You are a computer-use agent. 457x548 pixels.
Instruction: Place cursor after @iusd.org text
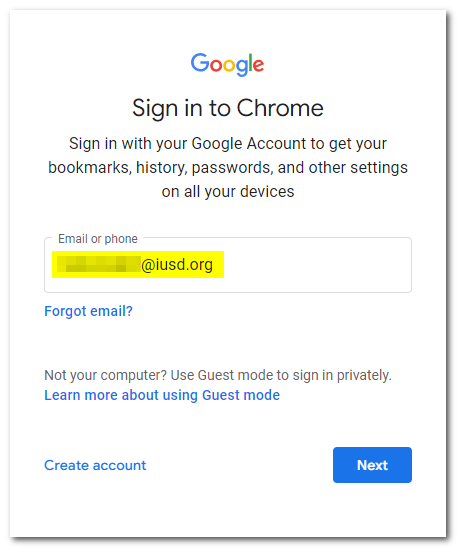[214, 265]
